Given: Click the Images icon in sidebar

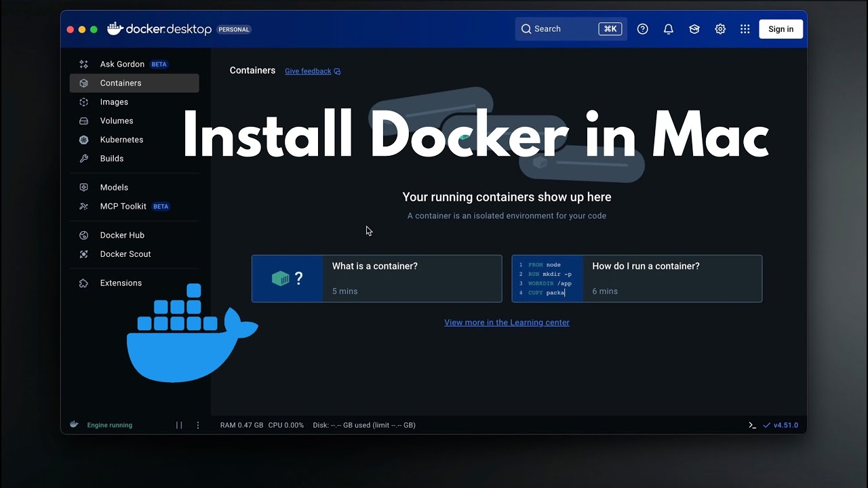Looking at the screenshot, I should pyautogui.click(x=83, y=102).
